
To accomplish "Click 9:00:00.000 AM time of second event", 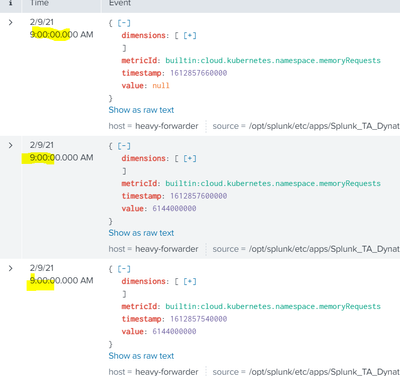I will (62, 158).
